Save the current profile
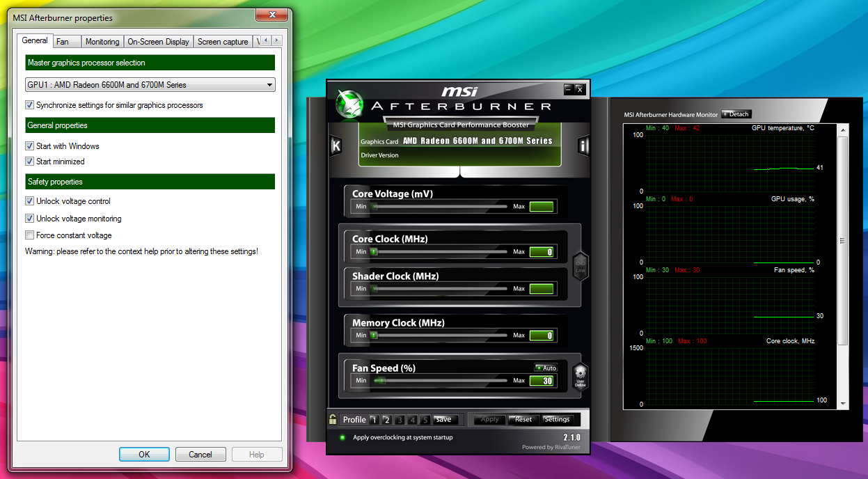This screenshot has height=479, width=868. [444, 420]
